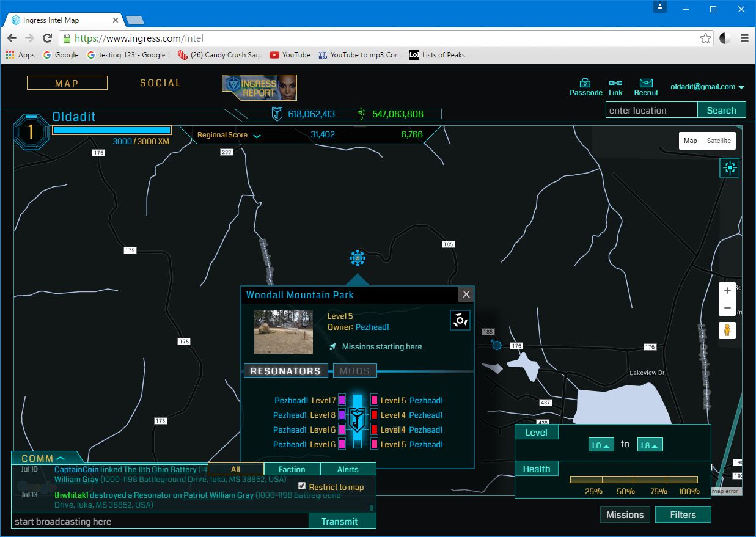Switch map view to Map
The width and height of the screenshot is (756, 537).
(x=690, y=141)
